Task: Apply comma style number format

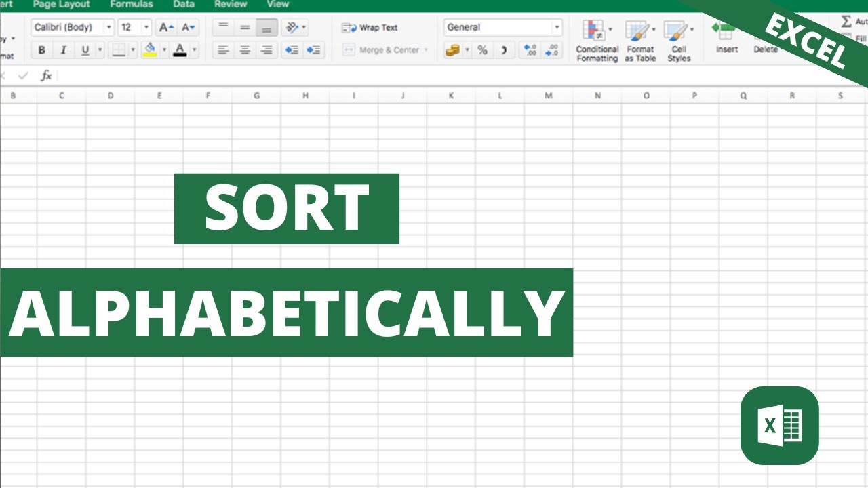Action: pyautogui.click(x=503, y=50)
